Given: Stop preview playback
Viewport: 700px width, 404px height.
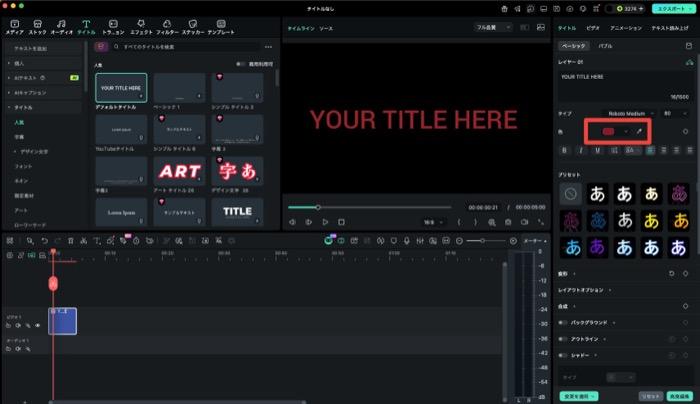Looking at the screenshot, I should click(x=342, y=222).
